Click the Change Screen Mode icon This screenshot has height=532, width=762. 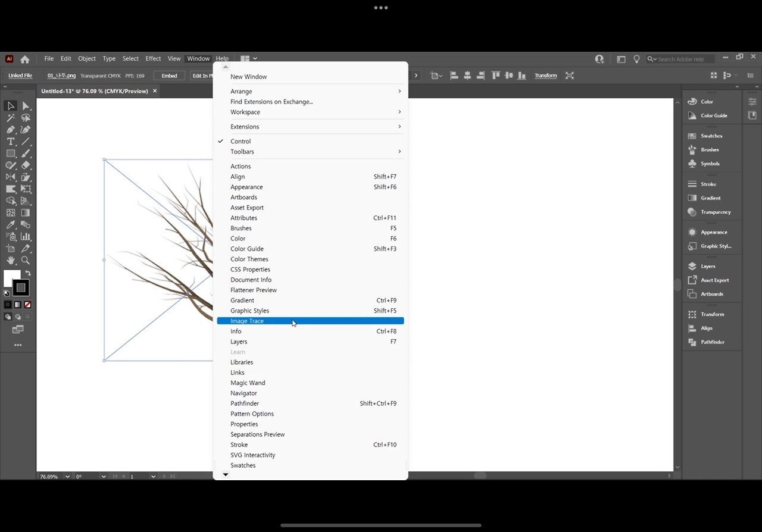(18, 329)
